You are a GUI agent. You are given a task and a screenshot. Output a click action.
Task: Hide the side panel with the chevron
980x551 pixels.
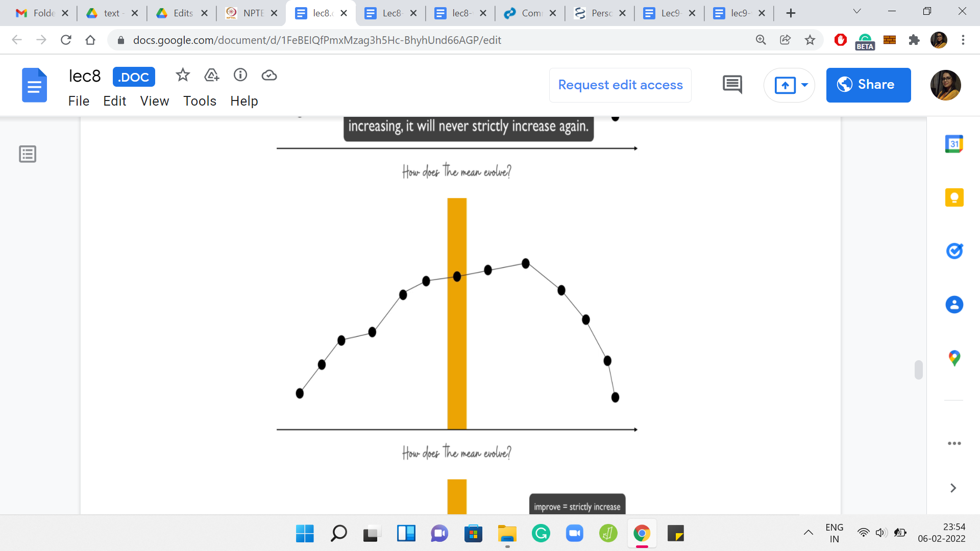click(953, 488)
